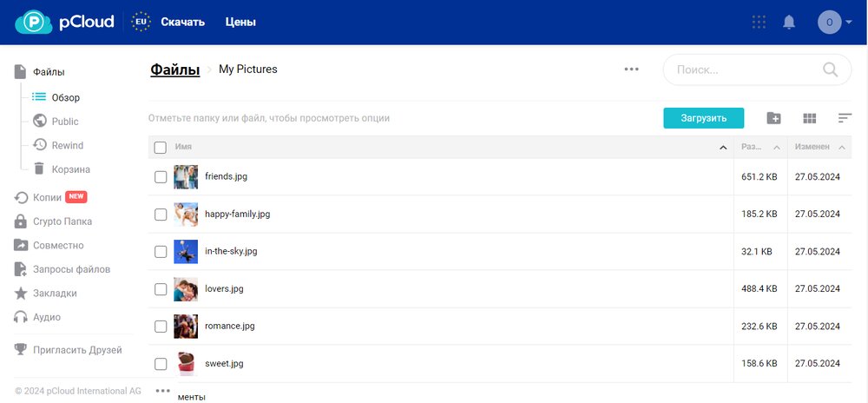Sort by the Имя column arrow
This screenshot has width=868, height=403.
pyautogui.click(x=723, y=148)
